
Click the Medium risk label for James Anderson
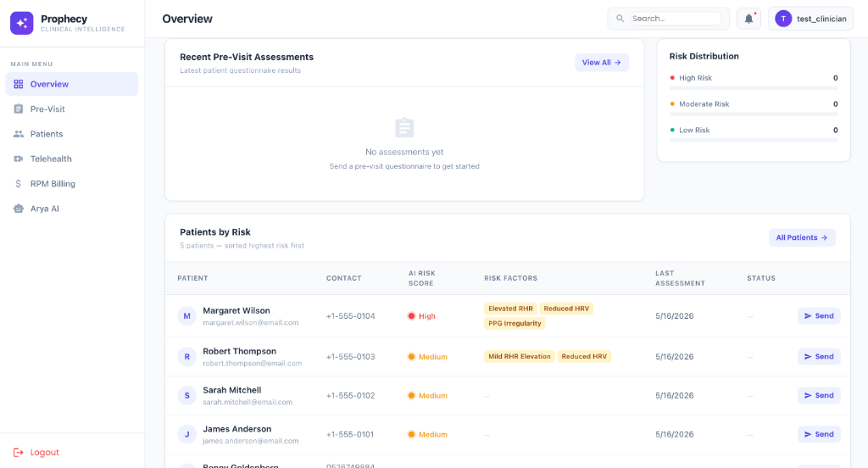tap(433, 434)
